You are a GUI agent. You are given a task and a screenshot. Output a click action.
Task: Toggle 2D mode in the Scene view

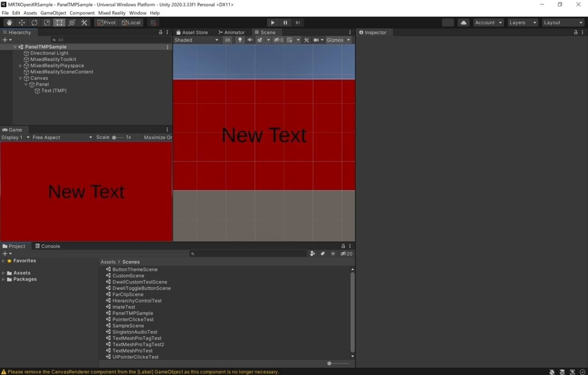(x=227, y=40)
